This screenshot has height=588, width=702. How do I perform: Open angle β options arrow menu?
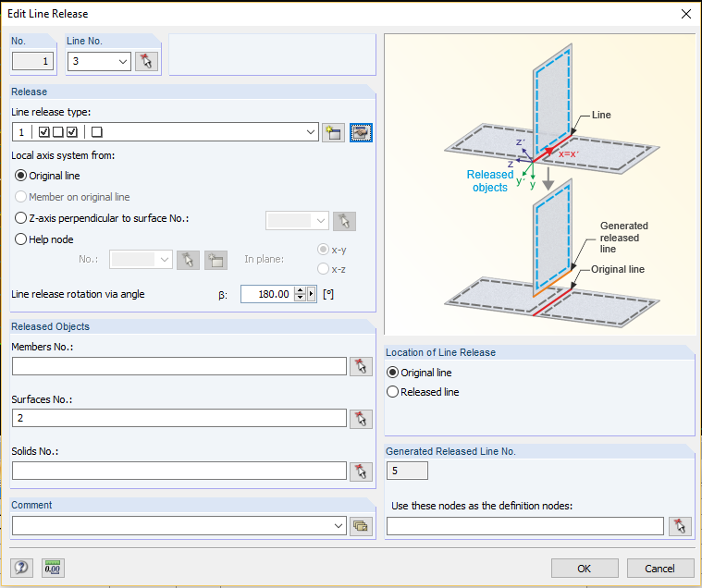click(x=312, y=294)
